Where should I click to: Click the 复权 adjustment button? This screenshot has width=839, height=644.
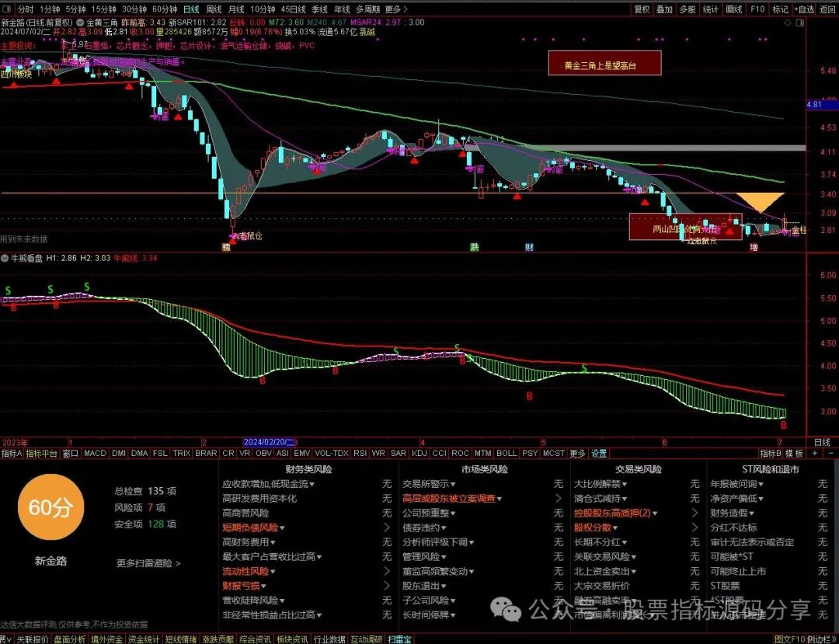point(642,9)
